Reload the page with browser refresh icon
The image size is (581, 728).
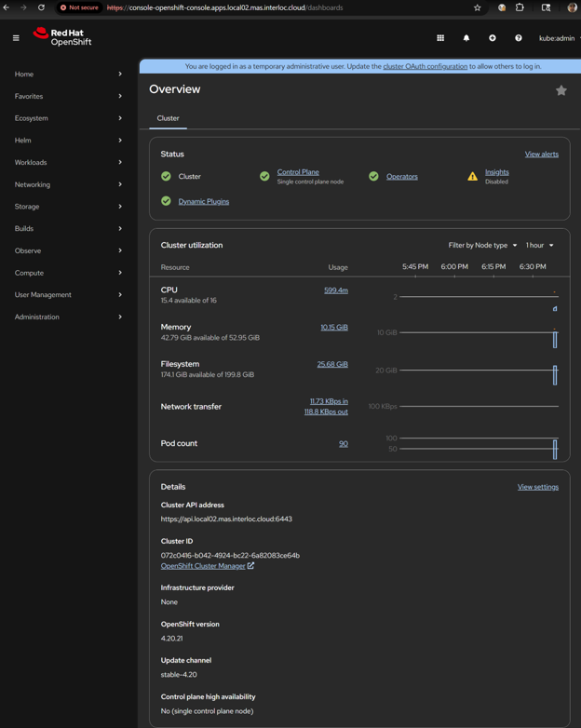tap(41, 7)
